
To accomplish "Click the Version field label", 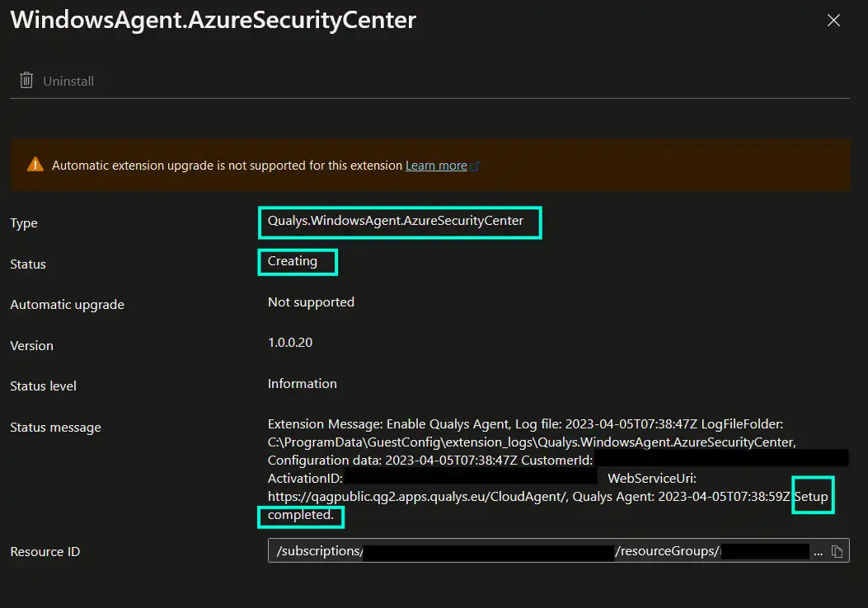I will pos(31,346).
